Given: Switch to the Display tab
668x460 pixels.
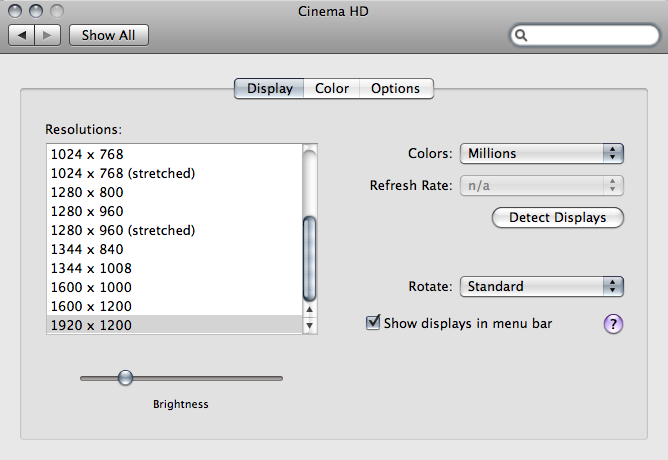Looking at the screenshot, I should tap(269, 89).
